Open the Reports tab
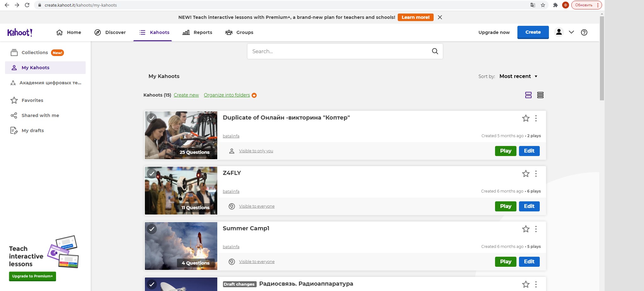This screenshot has height=291, width=644. tap(197, 32)
